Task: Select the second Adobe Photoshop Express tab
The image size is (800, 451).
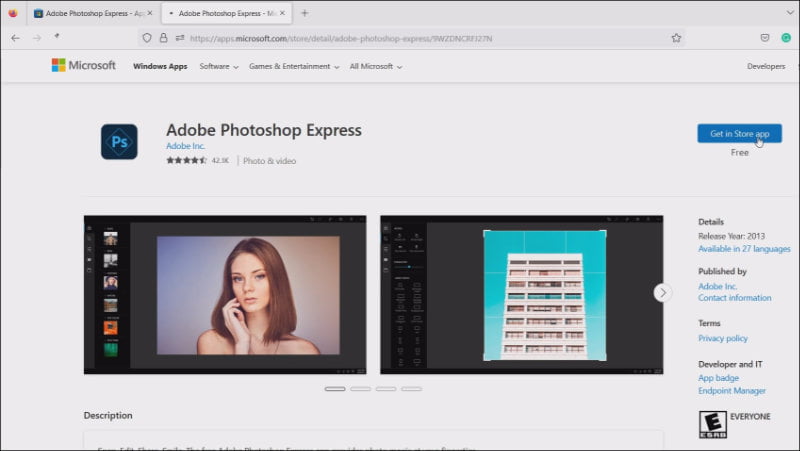Action: click(227, 13)
